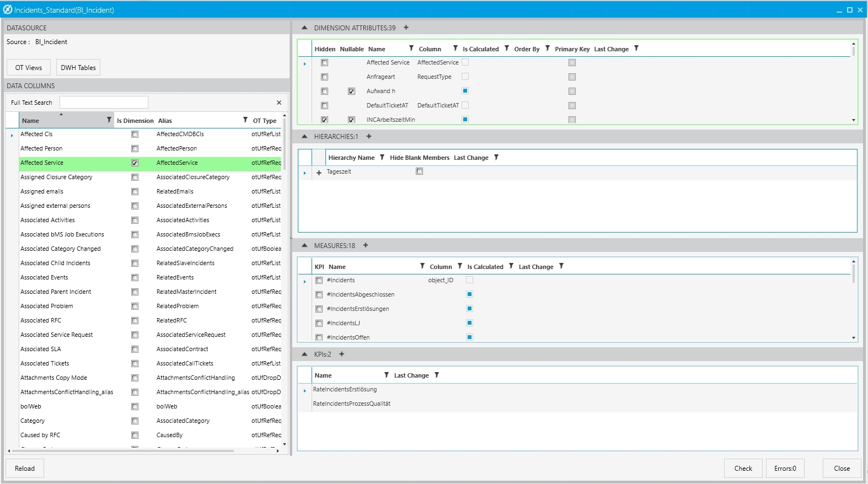Sort by the Is Dimension column header
The height and width of the screenshot is (484, 868).
click(135, 121)
